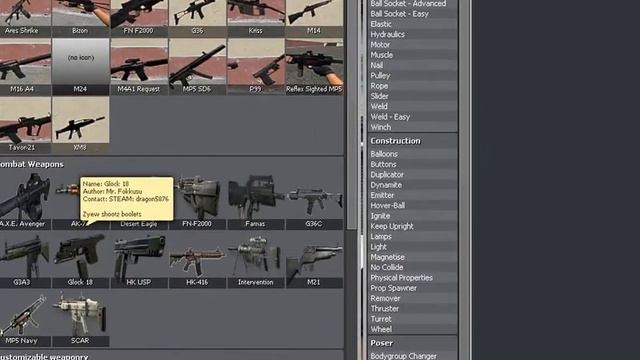
Task: Click the Glock 18 pistol icon
Action: (80, 260)
